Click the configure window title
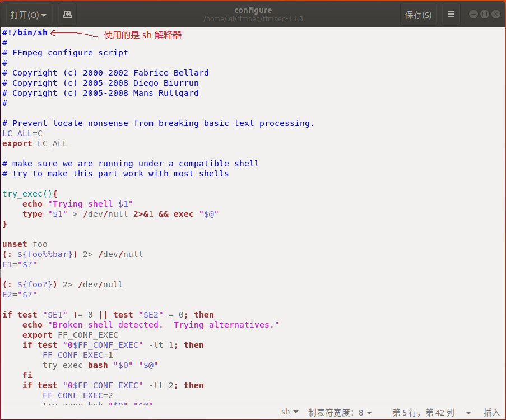Image resolution: width=506 pixels, height=420 pixels. (x=253, y=10)
